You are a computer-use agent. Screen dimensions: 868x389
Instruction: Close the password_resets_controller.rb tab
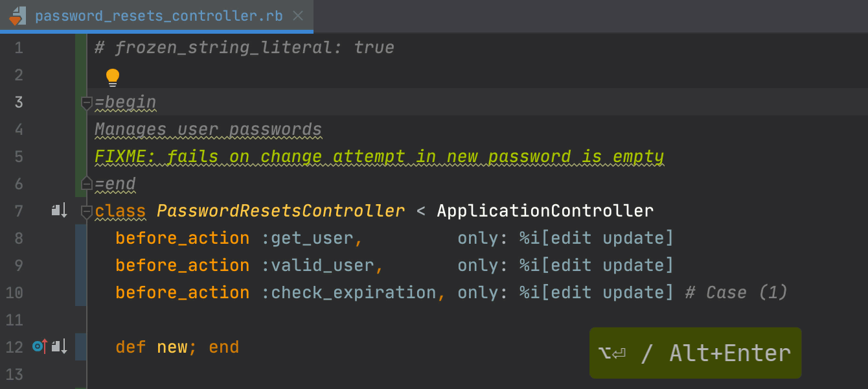coord(298,16)
